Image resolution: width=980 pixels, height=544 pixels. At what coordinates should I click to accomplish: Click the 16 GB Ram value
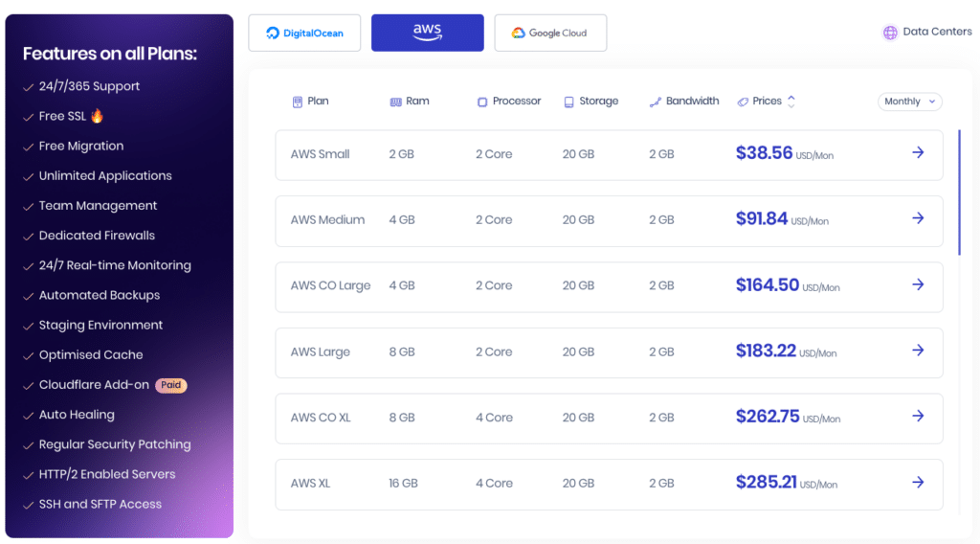[x=403, y=484]
